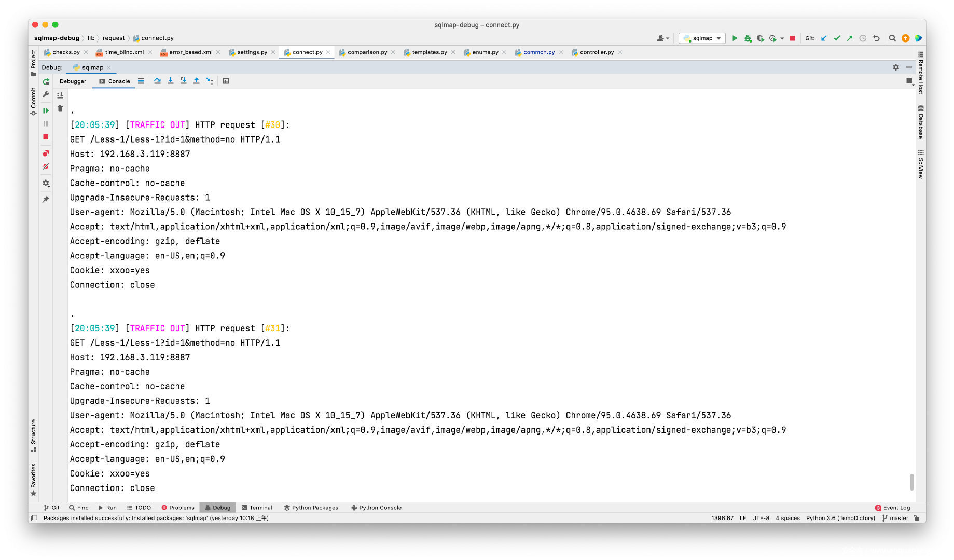The image size is (954, 560).
Task: Open debug tool window gear options
Action: [896, 67]
